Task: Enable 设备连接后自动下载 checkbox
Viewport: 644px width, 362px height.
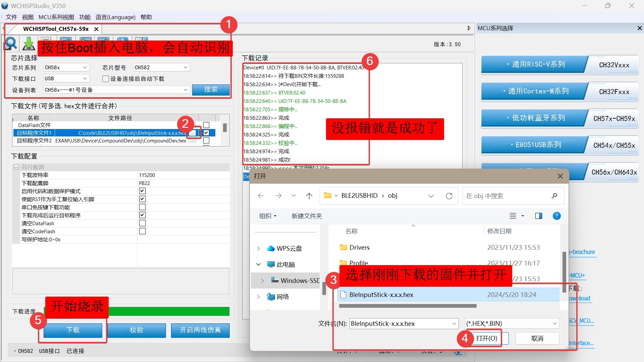Action: pyautogui.click(x=106, y=79)
